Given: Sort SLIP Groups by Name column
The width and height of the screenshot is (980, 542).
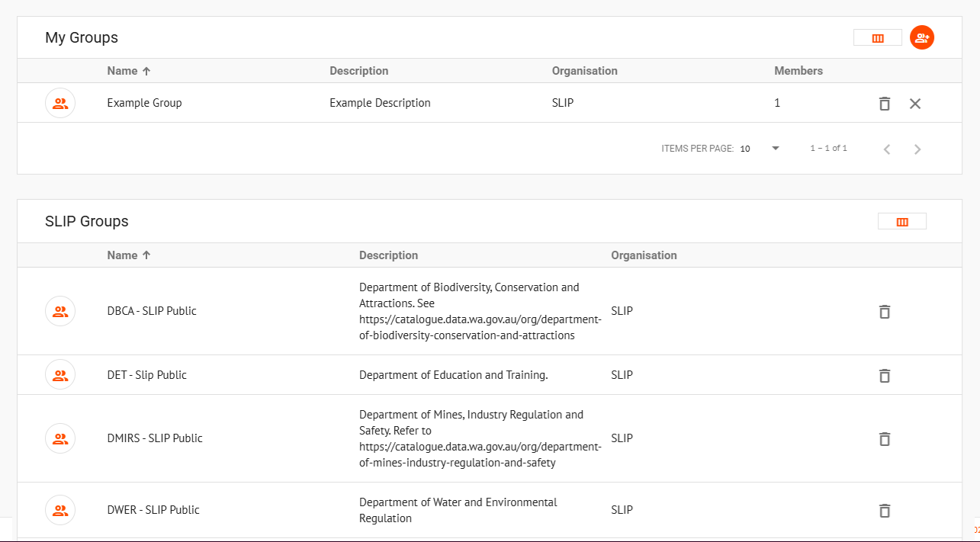Looking at the screenshot, I should (x=129, y=255).
